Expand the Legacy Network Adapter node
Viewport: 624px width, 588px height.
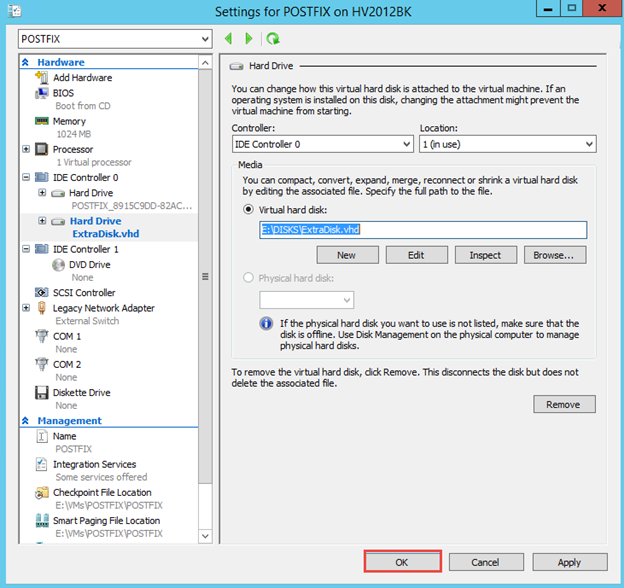(x=26, y=308)
